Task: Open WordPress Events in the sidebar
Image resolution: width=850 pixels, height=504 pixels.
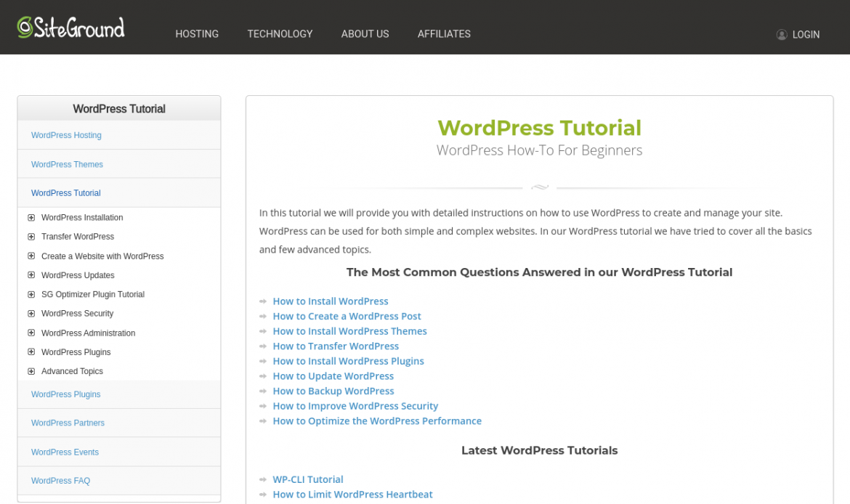Action: point(65,452)
